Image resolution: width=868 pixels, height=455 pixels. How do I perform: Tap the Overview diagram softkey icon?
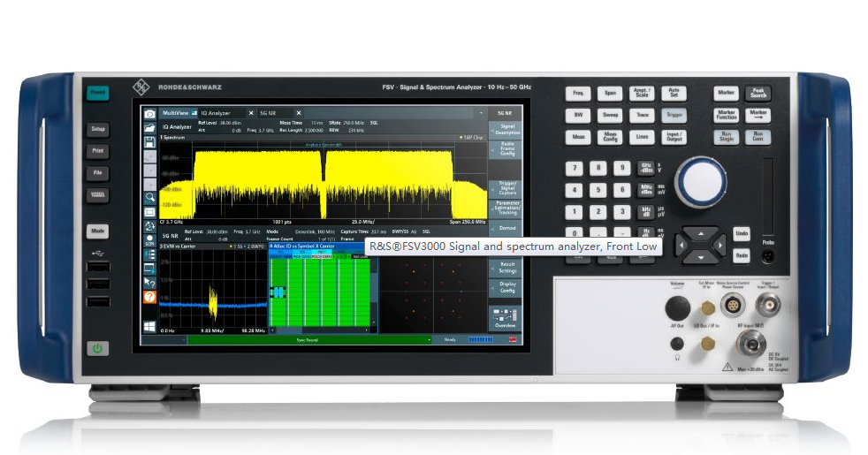tap(506, 318)
